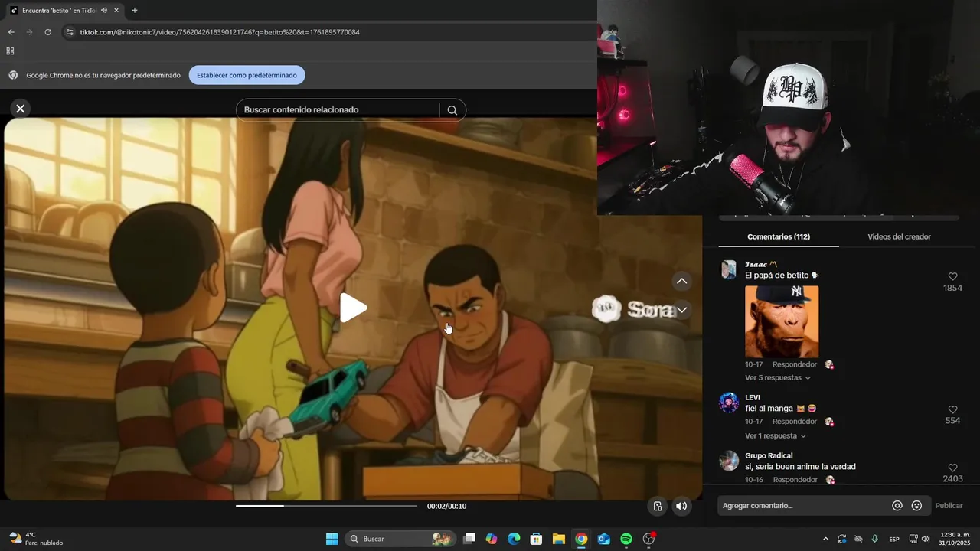Reply to LEVI's comment via Responder

794,422
